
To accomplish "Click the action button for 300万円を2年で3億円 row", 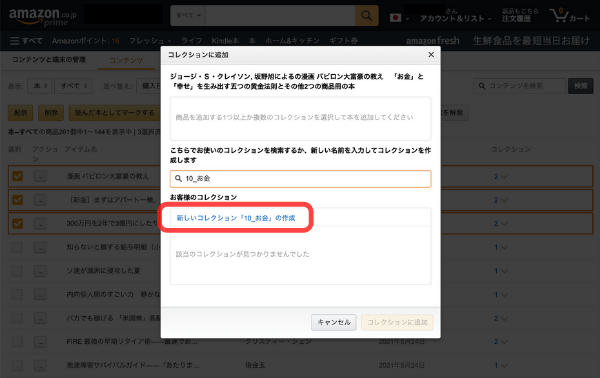I will pos(40,223).
